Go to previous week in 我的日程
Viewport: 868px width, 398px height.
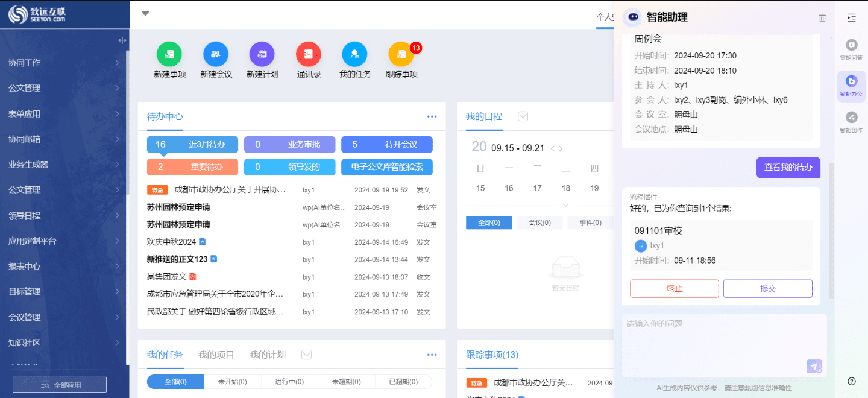click(x=553, y=148)
